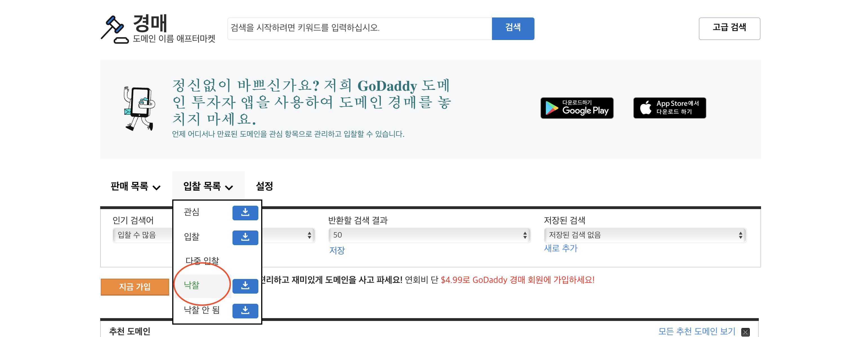
Task: Click the download icon next to 낙찰
Action: (x=245, y=286)
